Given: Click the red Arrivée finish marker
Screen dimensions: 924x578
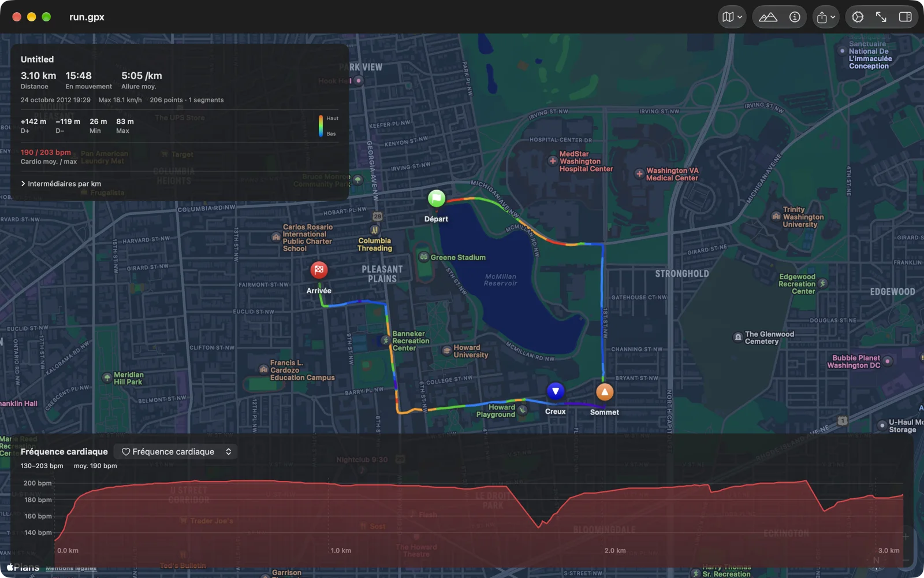Looking at the screenshot, I should pos(319,270).
